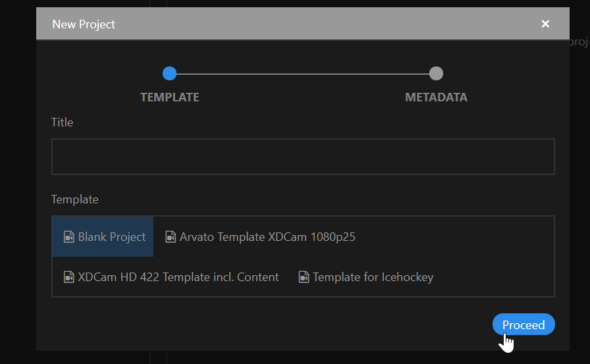The height and width of the screenshot is (364, 590).
Task: Click the Icehockey template video file icon
Action: (x=304, y=277)
